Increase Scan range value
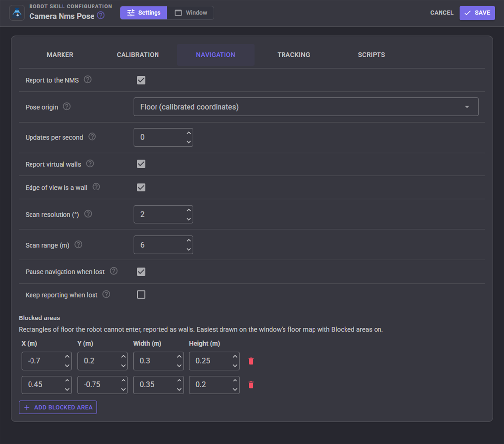This screenshot has width=504, height=444. 189,240
